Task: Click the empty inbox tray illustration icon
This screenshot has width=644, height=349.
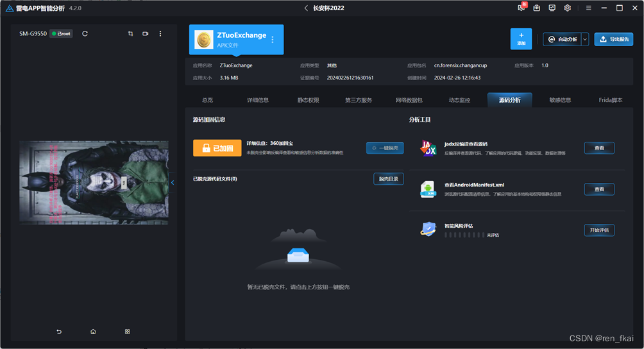Action: click(x=298, y=255)
